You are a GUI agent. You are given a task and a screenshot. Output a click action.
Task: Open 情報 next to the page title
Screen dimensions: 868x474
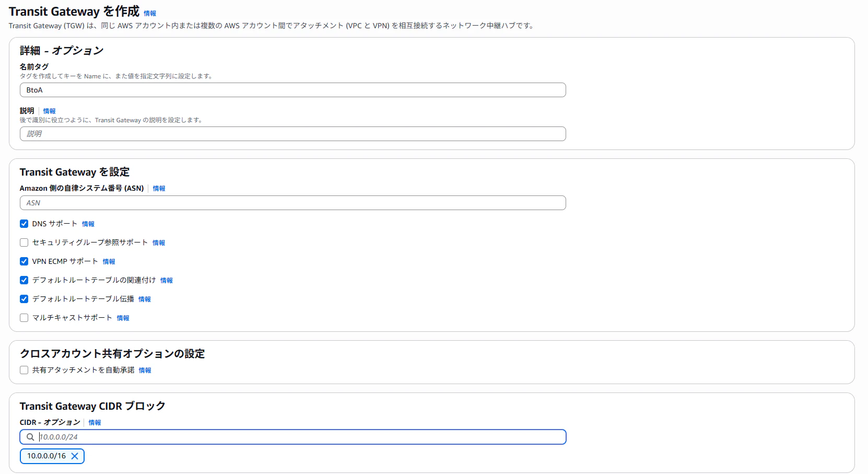point(151,14)
